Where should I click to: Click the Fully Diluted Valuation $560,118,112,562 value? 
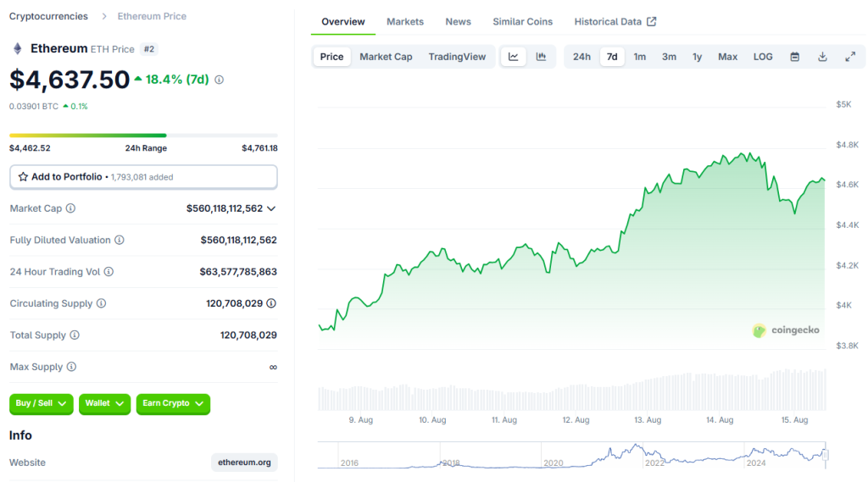(x=238, y=240)
